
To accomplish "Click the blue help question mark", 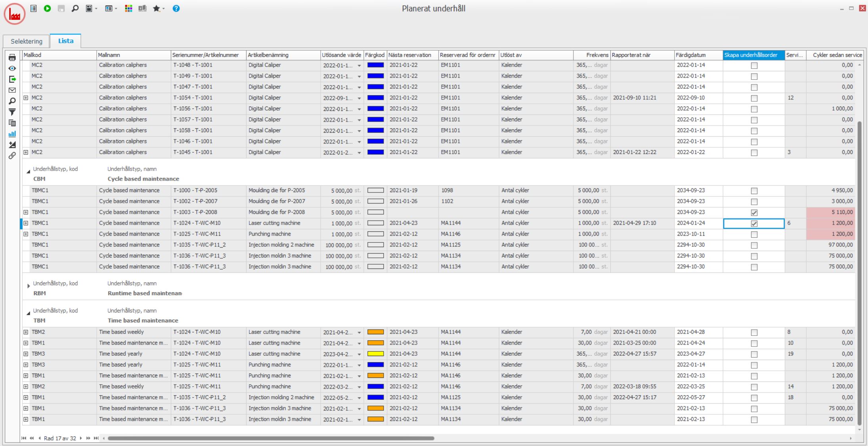I will coord(176,8).
